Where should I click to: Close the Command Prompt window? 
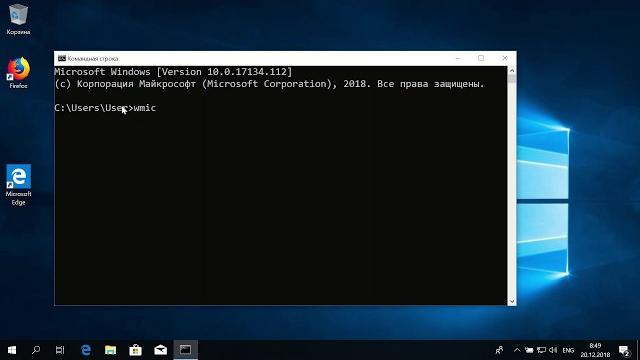[504, 58]
